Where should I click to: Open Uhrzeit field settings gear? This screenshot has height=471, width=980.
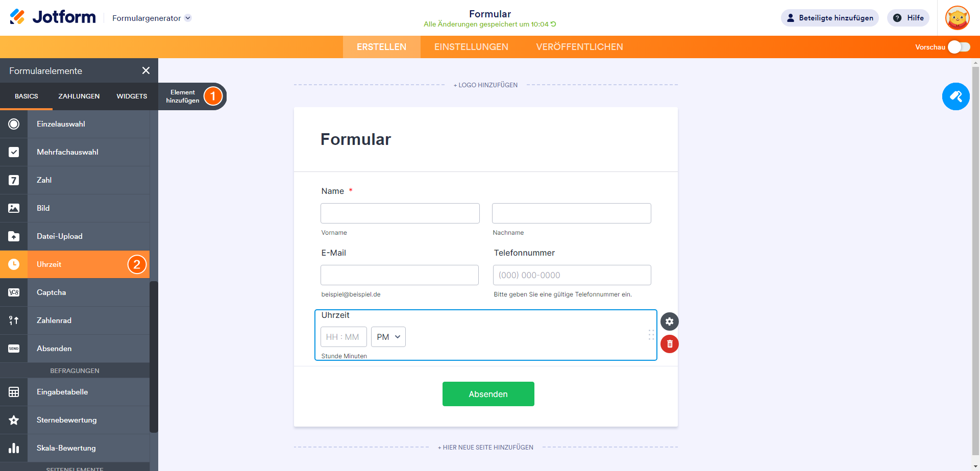tap(669, 321)
